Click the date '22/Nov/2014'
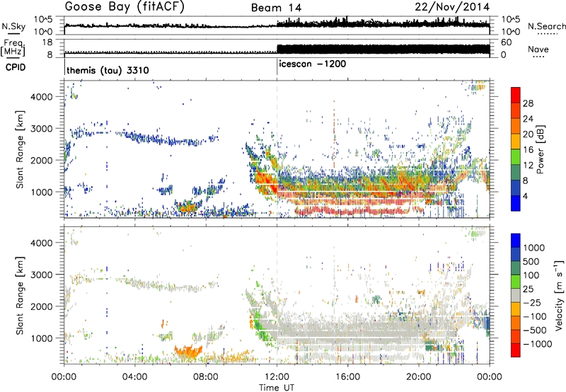The width and height of the screenshot is (566, 392). (452, 7)
